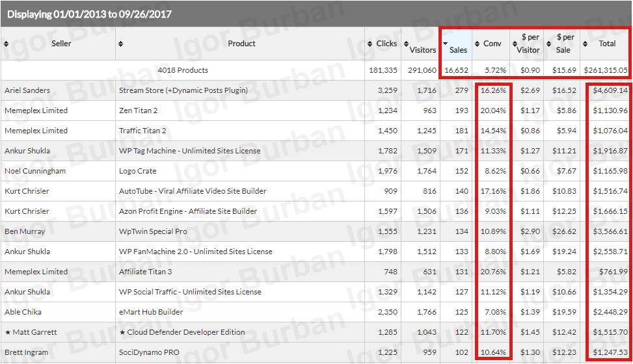This screenshot has width=633, height=364.
Task: Sort by Conv using its arrows
Action: [x=477, y=44]
